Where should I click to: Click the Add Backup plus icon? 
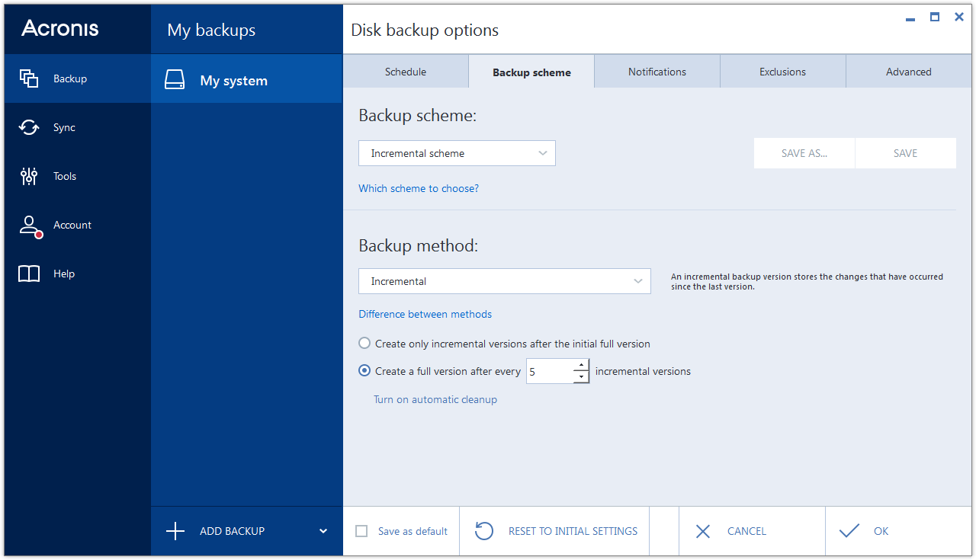coord(175,531)
